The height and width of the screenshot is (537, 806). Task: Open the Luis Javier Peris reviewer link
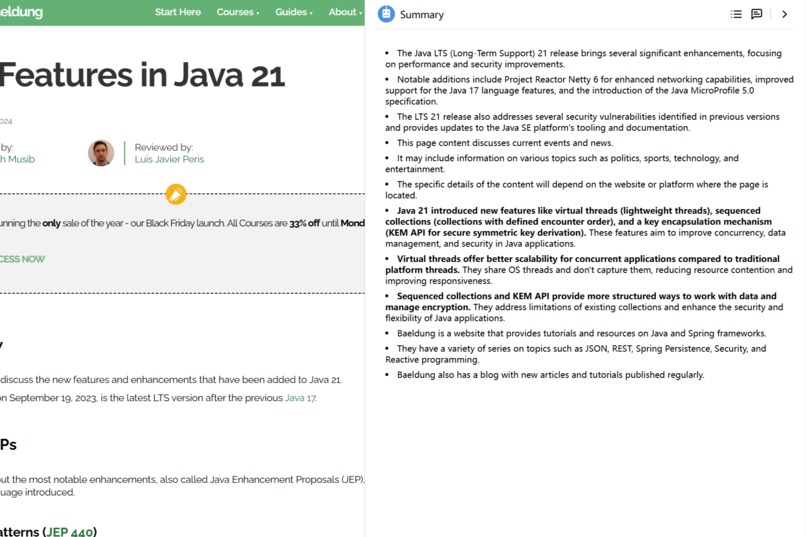(x=169, y=159)
